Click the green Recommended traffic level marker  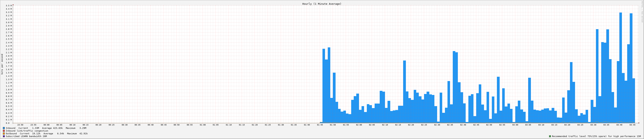coord(550,136)
